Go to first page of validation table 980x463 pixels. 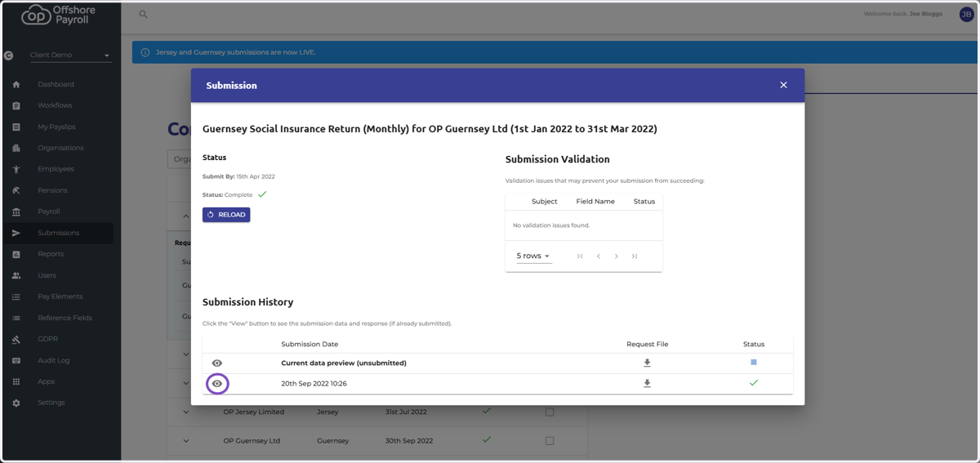click(x=580, y=256)
